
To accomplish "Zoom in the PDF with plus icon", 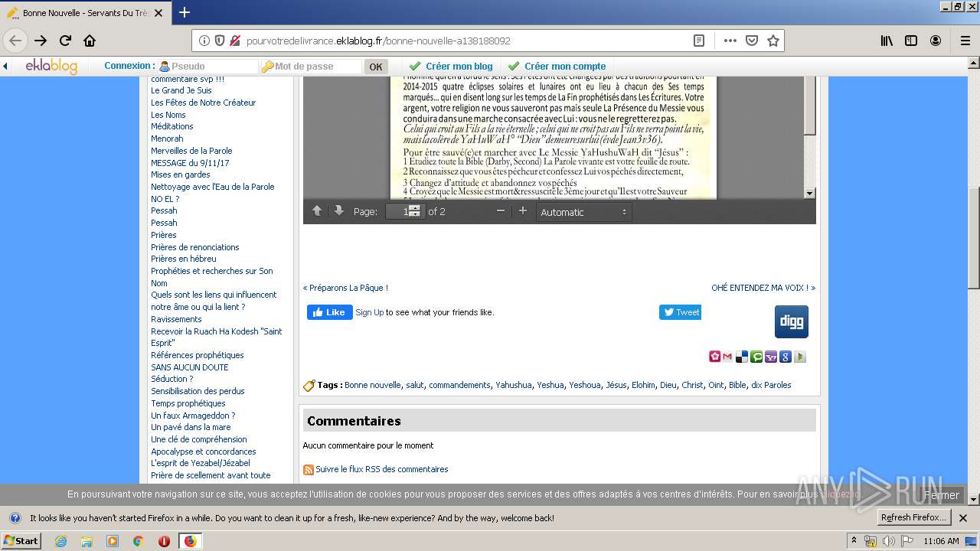I will point(523,211).
